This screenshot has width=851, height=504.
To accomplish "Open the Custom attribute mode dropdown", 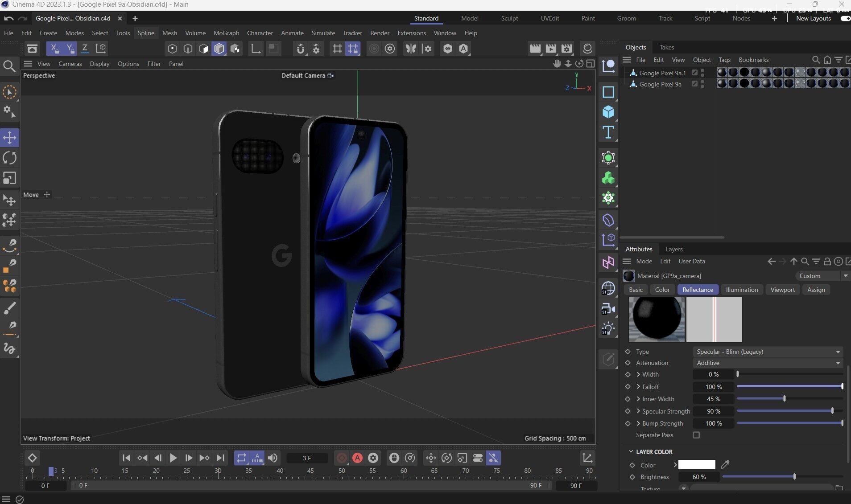I will point(822,276).
